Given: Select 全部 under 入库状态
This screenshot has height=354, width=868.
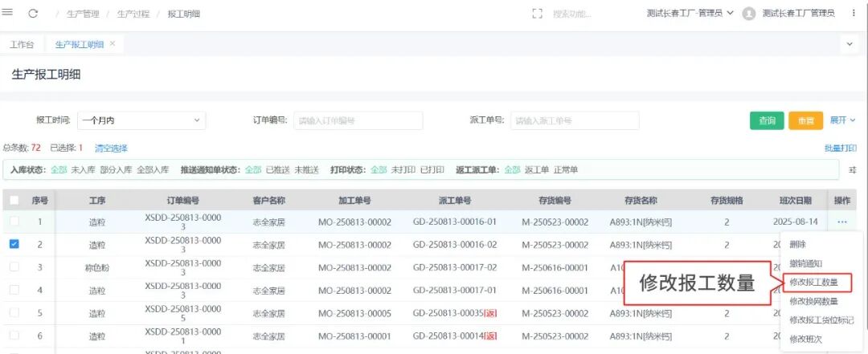Looking at the screenshot, I should click(x=59, y=170).
